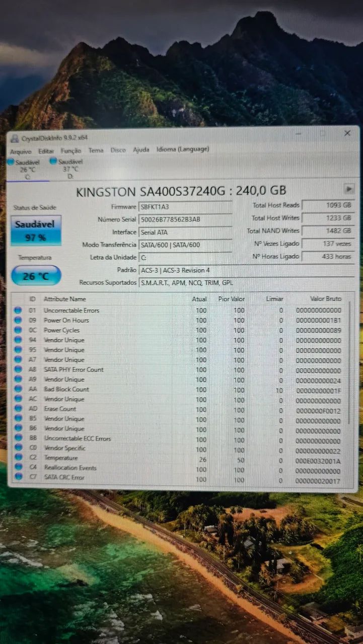Click the status icon for Power Cycles row
This screenshot has height=644, width=363.
pos(18,330)
